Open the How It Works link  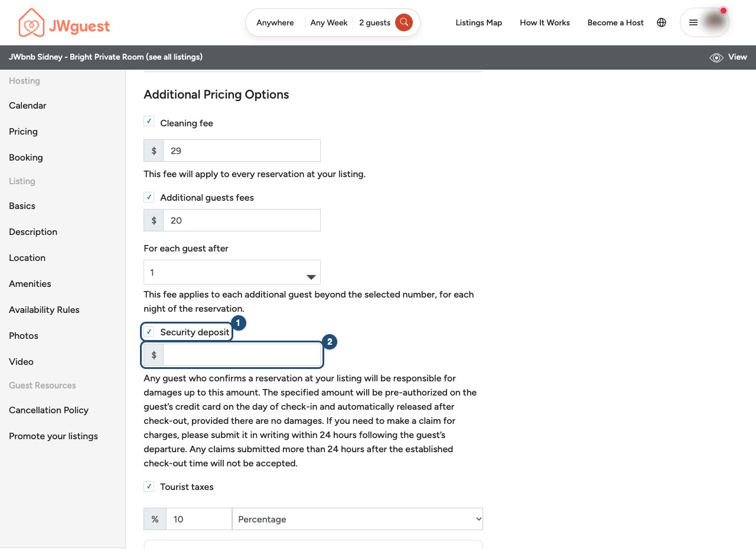[545, 22]
